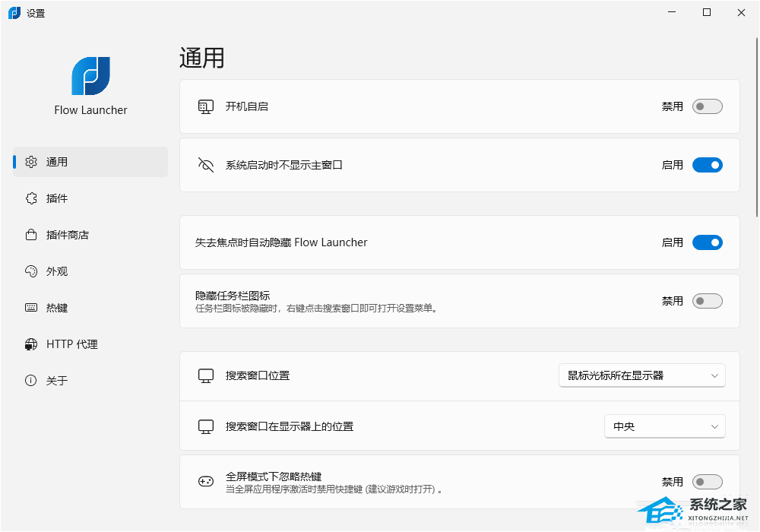Click the monitor icon beside 搜索窗口位置
Screen dimensions: 760x532
pos(205,376)
